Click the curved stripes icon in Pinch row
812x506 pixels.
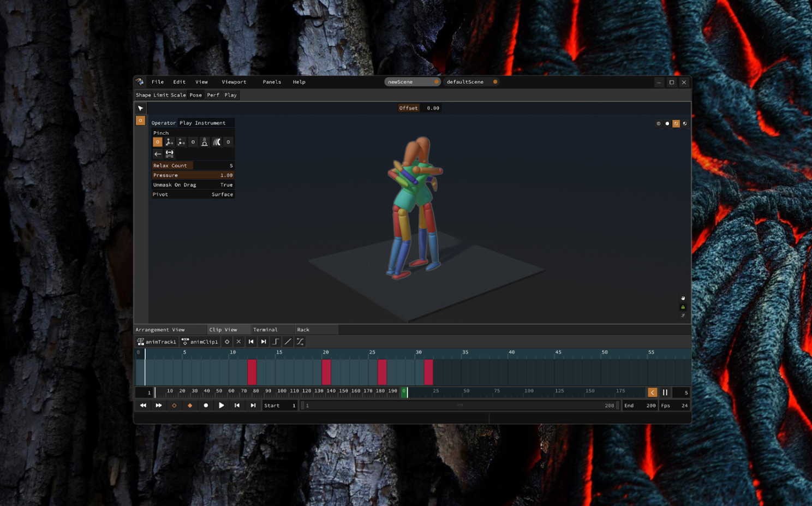[x=217, y=142]
